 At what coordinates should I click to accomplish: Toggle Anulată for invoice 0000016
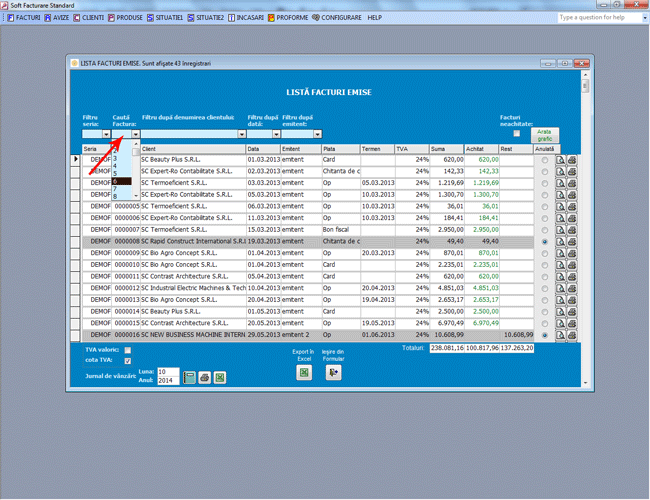pyautogui.click(x=545, y=335)
